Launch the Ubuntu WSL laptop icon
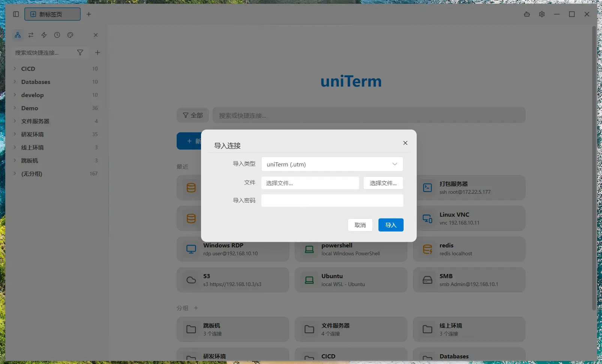Screen dimensions: 602x364 (x=309, y=280)
